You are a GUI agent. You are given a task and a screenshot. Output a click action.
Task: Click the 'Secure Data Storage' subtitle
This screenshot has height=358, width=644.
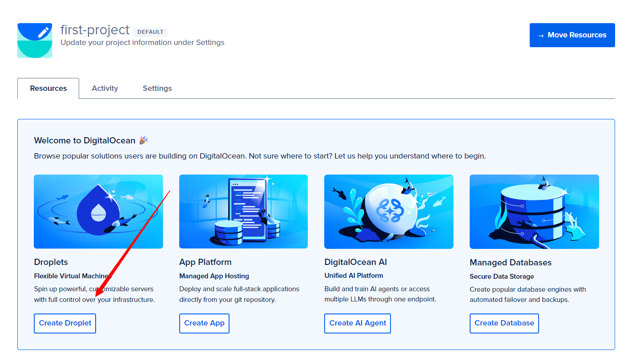[x=502, y=277]
